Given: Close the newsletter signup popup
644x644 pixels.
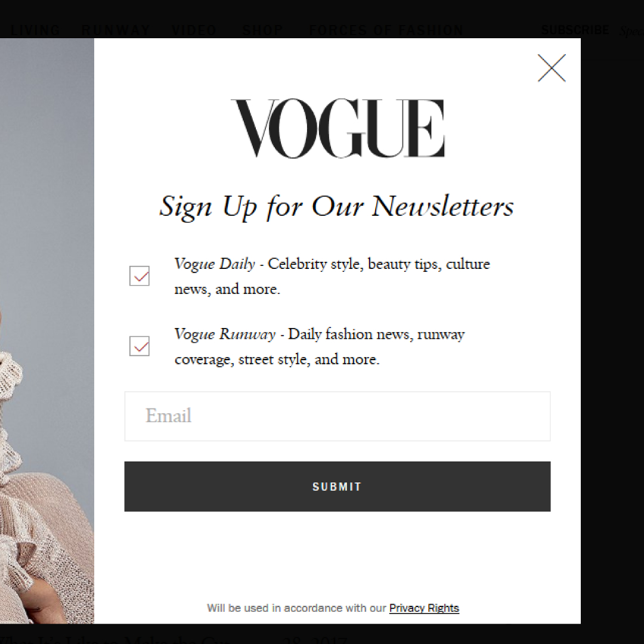Looking at the screenshot, I should pos(552,68).
